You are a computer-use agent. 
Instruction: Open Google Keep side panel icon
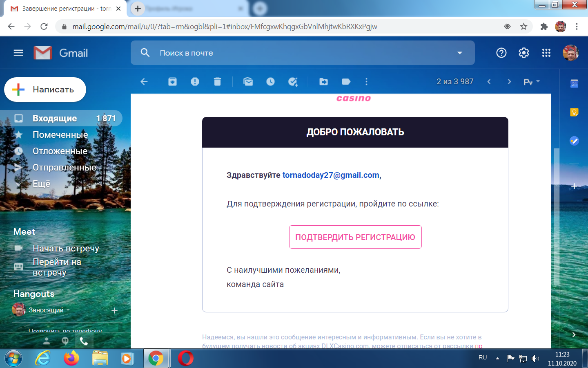point(574,112)
